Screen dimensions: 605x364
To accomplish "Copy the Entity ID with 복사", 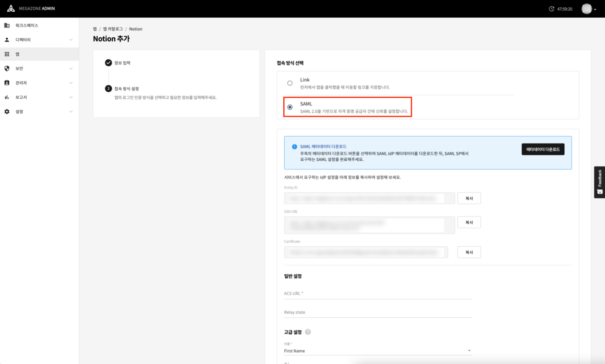I will 469,198.
